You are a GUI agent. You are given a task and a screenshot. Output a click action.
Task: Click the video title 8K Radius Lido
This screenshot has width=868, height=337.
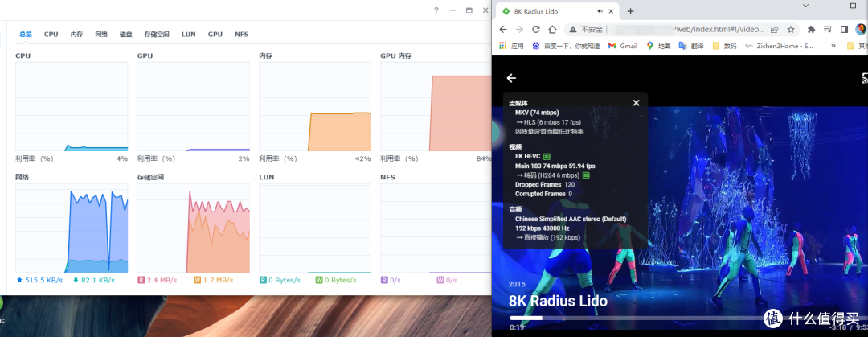click(558, 301)
